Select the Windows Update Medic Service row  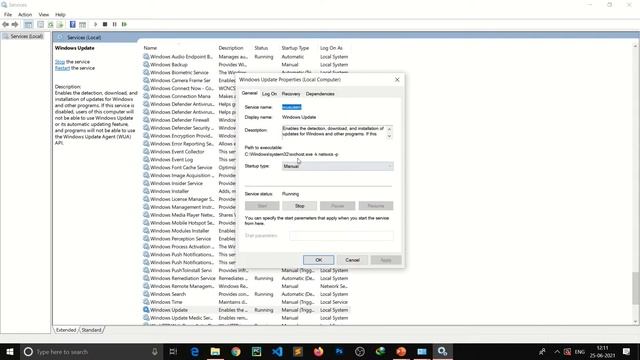pos(246,318)
